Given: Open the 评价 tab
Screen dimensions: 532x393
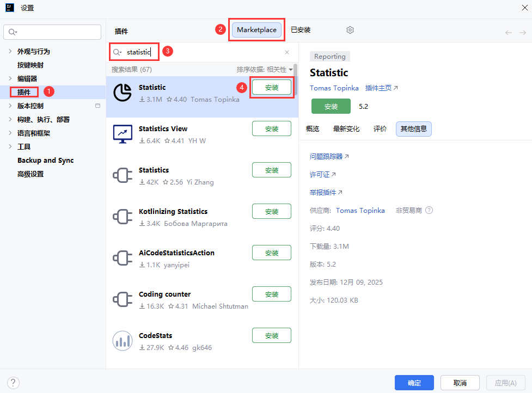Looking at the screenshot, I should point(380,129).
